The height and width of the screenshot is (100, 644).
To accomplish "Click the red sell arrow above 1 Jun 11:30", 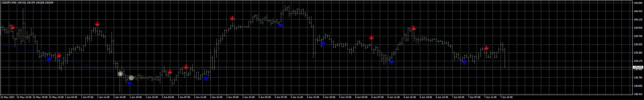I will [x=97, y=24].
